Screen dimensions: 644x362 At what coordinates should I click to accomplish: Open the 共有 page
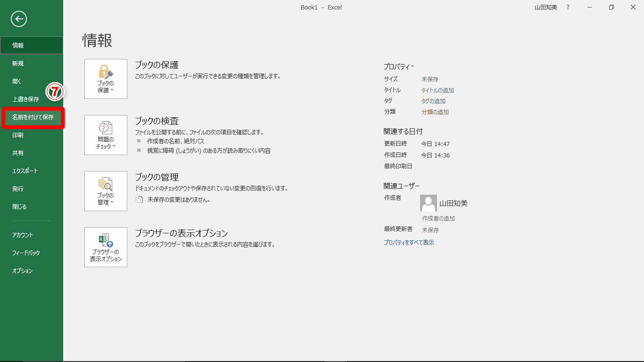click(32, 153)
